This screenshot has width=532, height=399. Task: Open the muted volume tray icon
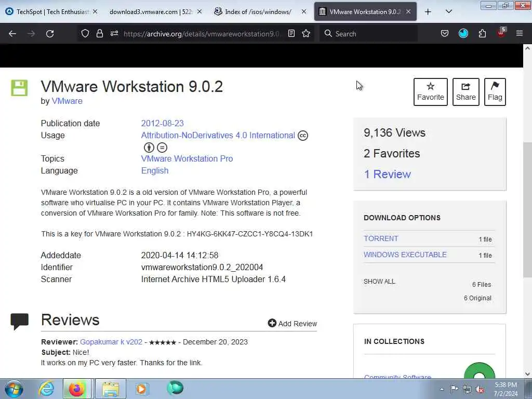(x=480, y=389)
